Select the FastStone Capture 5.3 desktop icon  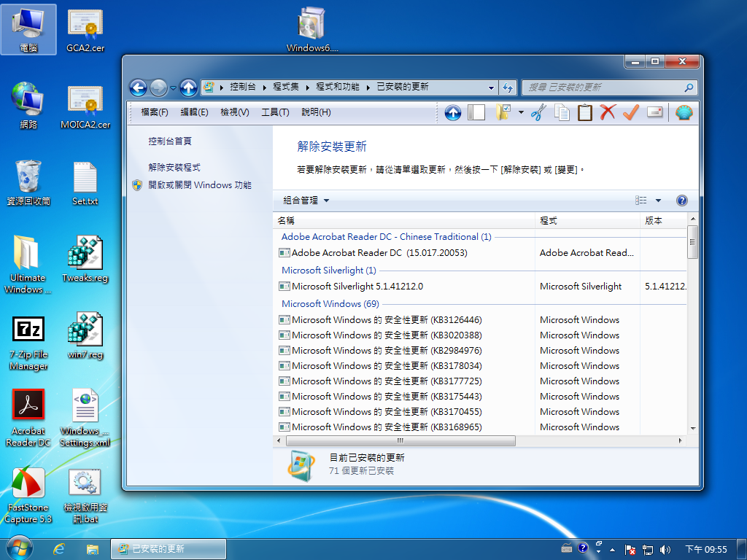pos(28,496)
